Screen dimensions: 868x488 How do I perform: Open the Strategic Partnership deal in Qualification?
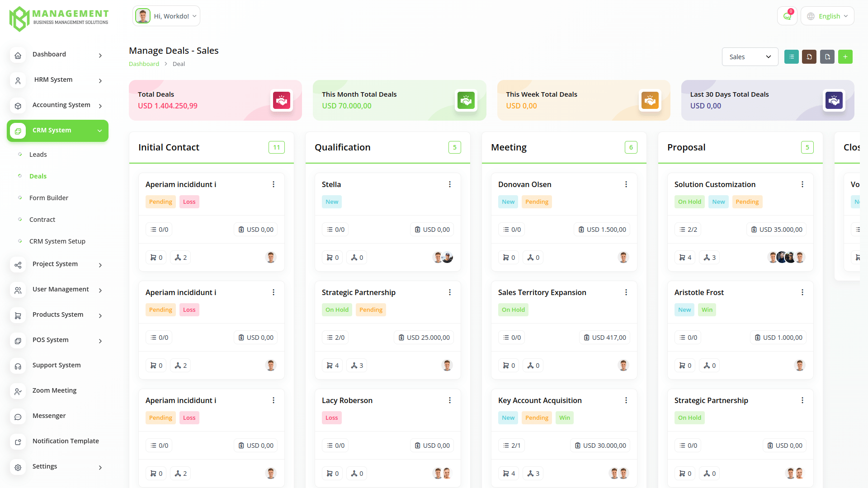tap(359, 292)
